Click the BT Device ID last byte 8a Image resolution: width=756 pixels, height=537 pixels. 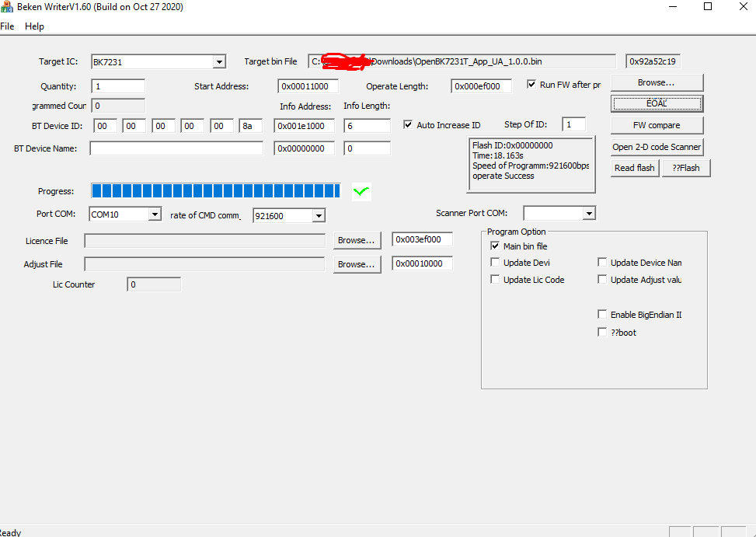pos(251,126)
